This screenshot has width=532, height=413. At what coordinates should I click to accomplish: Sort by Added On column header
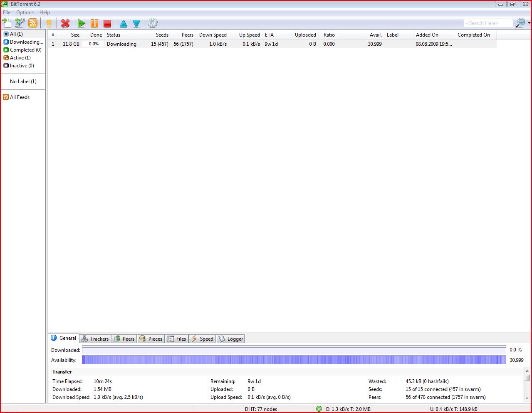pyautogui.click(x=434, y=35)
